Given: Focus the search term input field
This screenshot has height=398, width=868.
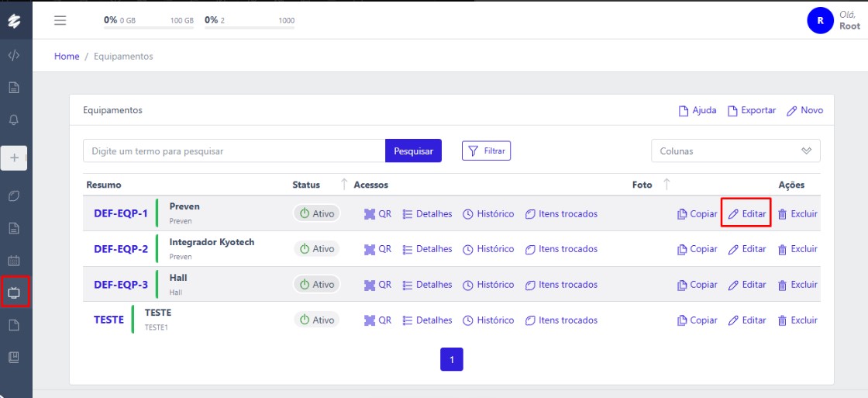Looking at the screenshot, I should [233, 151].
